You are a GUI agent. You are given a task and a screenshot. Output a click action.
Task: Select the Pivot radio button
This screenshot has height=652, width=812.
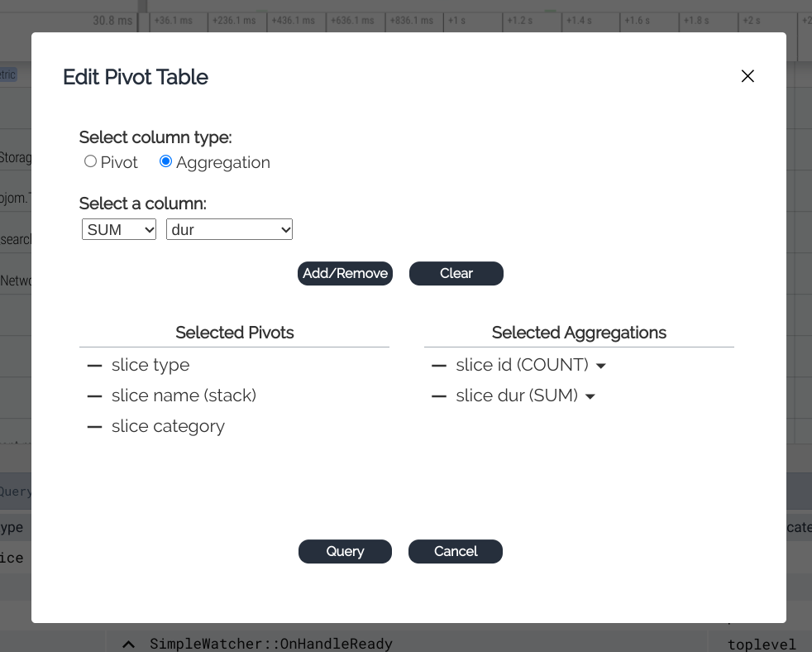pyautogui.click(x=91, y=161)
